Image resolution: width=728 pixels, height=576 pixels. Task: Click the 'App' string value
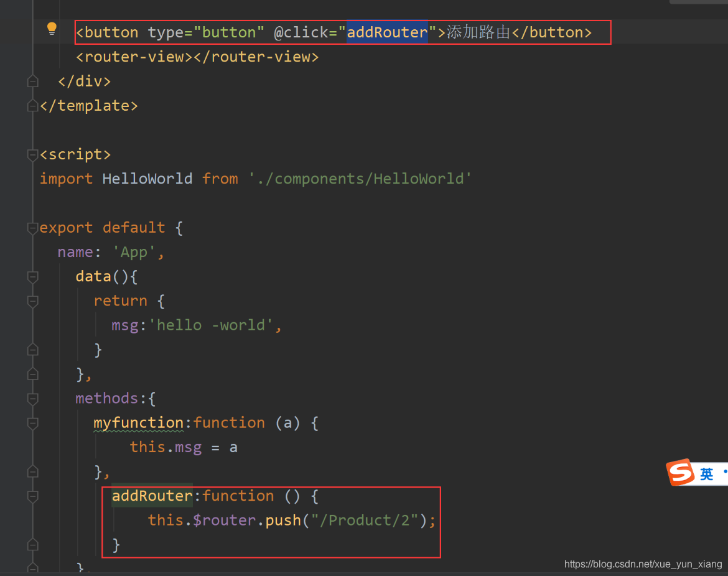point(134,253)
